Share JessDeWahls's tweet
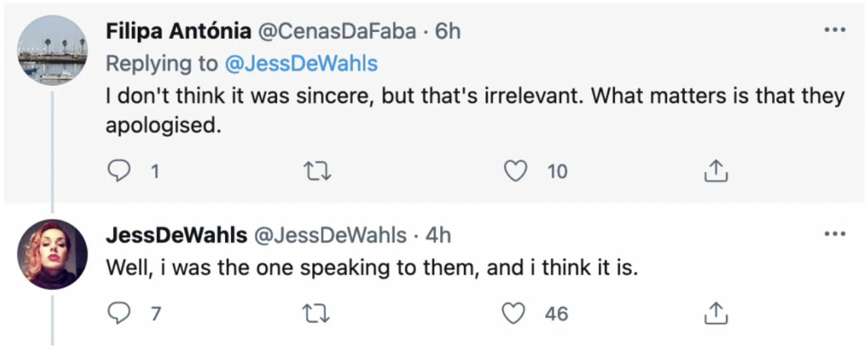 point(716,313)
